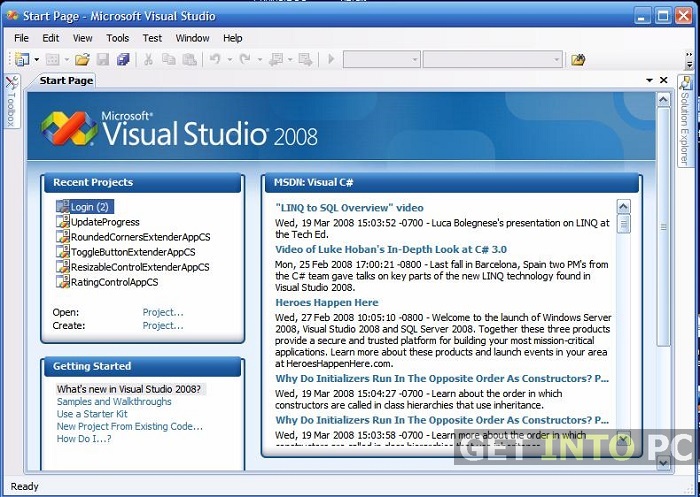Open the New Project icon's dropdown arrow
Viewport: 700px width, 497px height.
(x=37, y=59)
